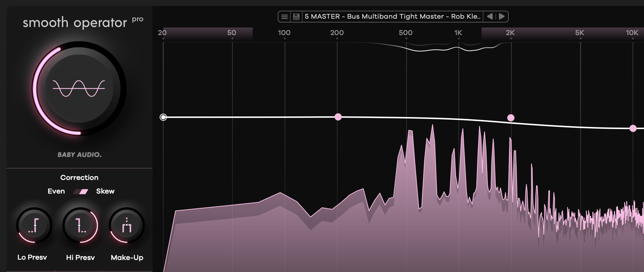
Task: Select the threshold node at 200 Hz
Action: pyautogui.click(x=338, y=117)
